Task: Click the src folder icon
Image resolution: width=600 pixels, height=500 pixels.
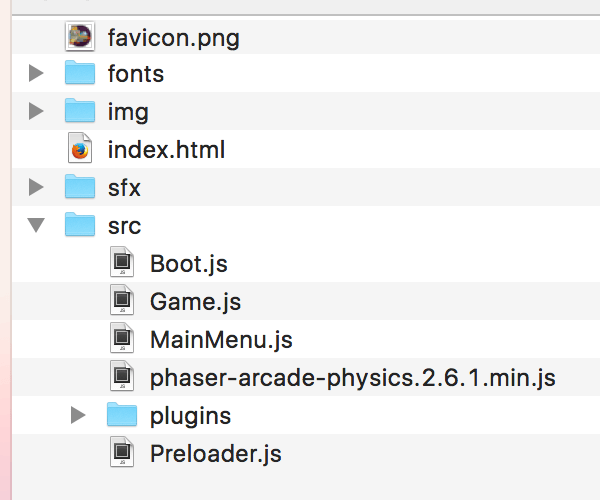Action: (x=80, y=225)
